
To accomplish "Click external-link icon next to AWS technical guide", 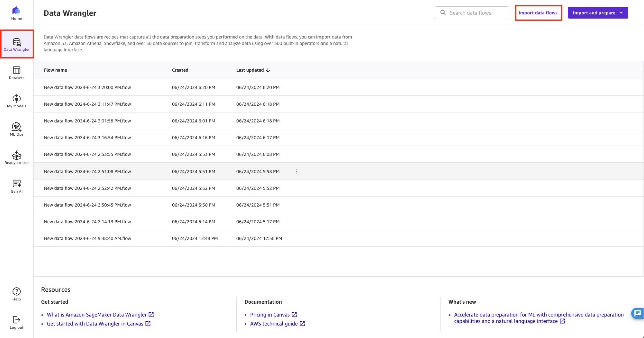I will click(302, 324).
